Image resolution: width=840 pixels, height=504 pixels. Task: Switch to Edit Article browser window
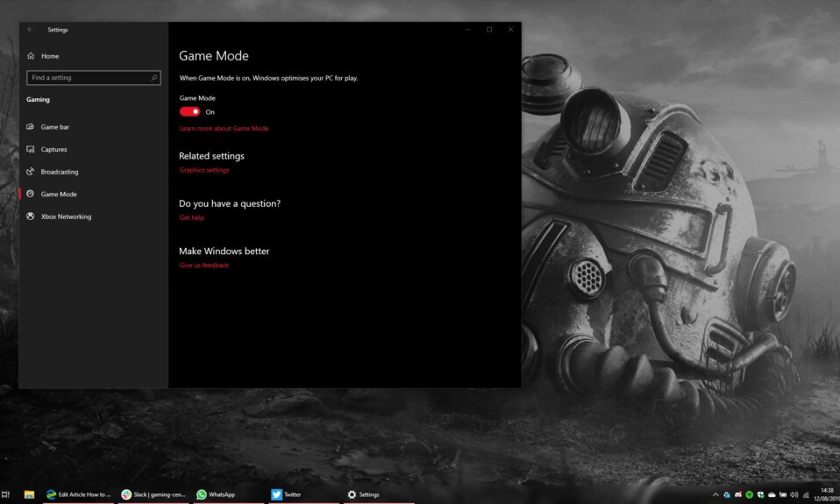(x=78, y=494)
